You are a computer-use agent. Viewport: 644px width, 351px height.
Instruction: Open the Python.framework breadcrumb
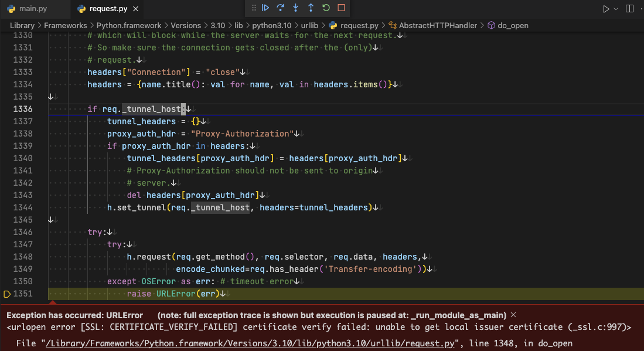129,25
